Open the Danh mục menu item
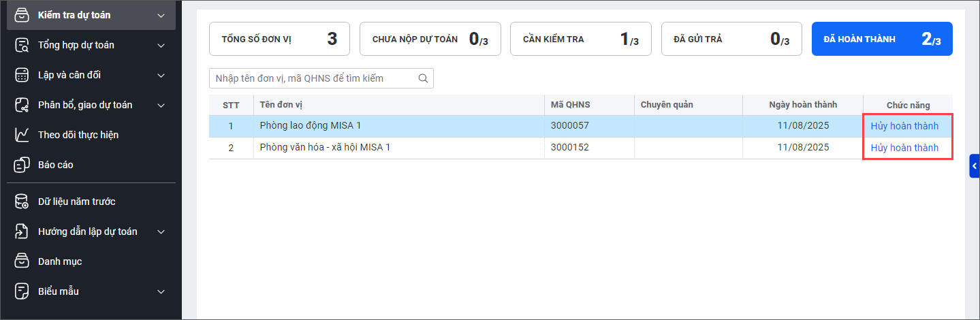The width and height of the screenshot is (980, 320). click(x=60, y=261)
